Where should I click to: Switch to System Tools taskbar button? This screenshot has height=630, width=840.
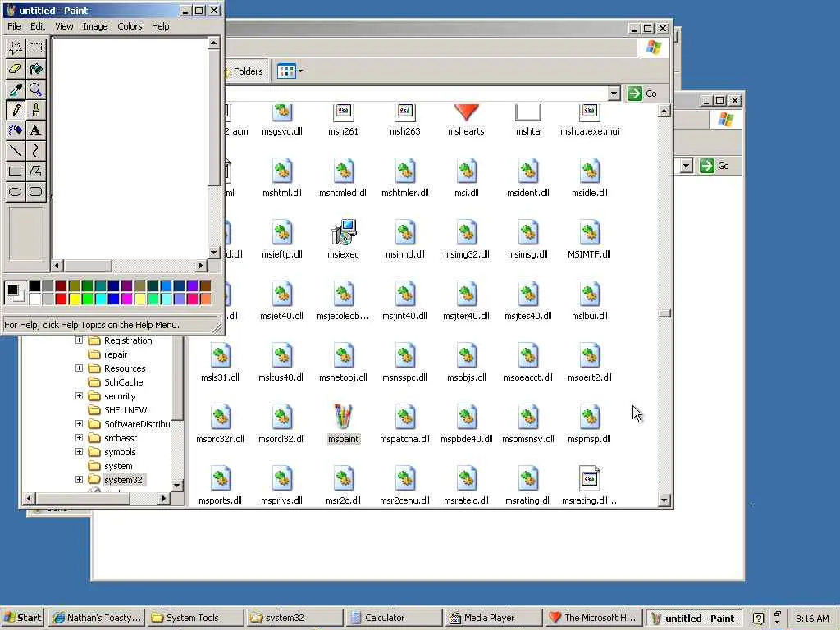point(194,618)
